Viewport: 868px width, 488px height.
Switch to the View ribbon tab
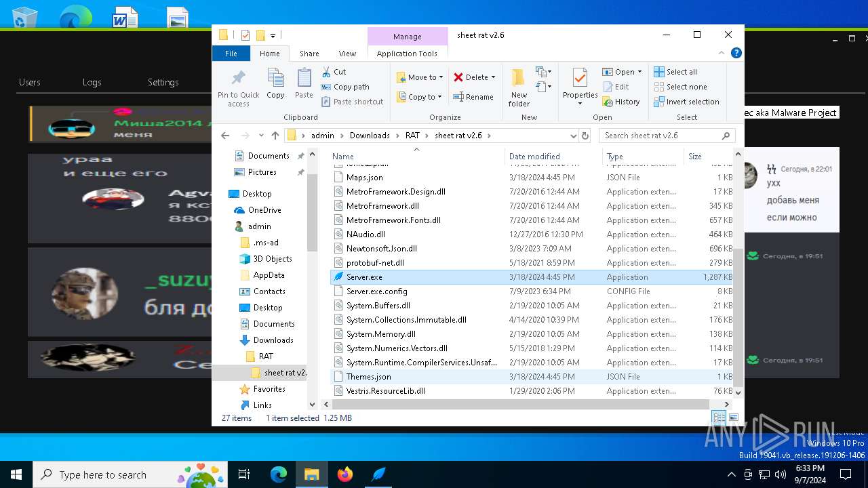(347, 54)
